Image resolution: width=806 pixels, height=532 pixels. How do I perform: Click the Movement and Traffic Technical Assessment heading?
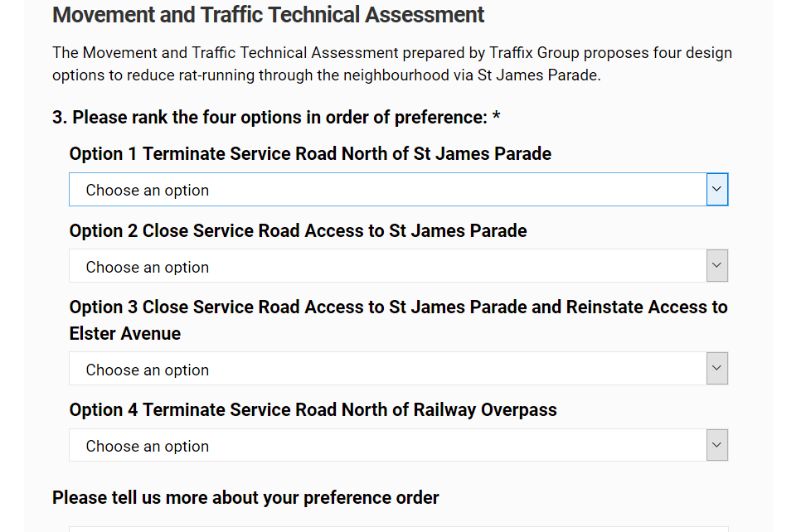click(268, 15)
